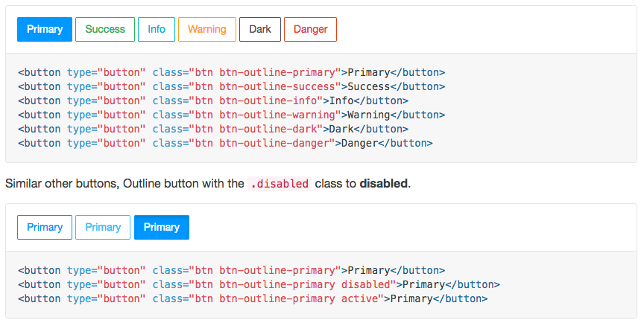Screen dimensions: 644x326
Task: Click the active filled Primary button in second example
Action: coord(162,227)
